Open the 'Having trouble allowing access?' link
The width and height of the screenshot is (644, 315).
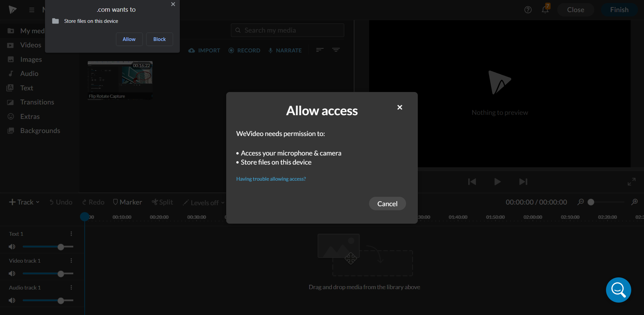click(271, 179)
